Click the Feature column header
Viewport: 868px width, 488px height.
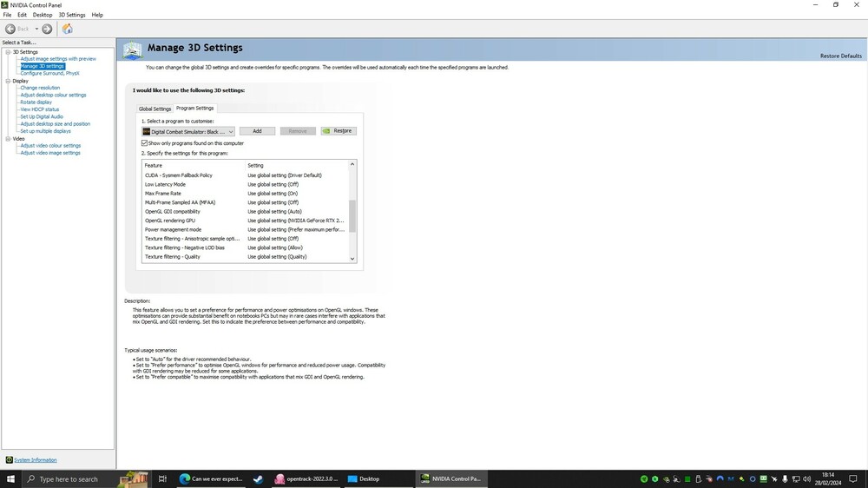click(x=194, y=166)
